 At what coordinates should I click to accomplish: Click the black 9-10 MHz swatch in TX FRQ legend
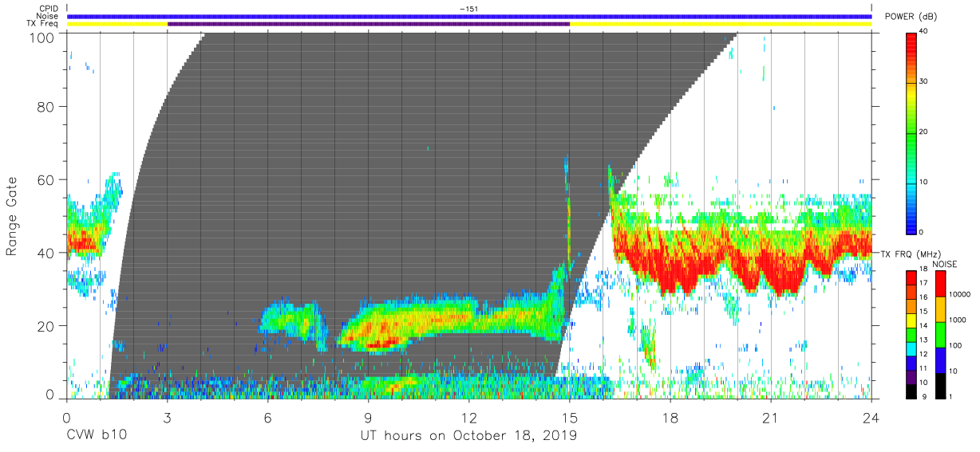[911, 391]
